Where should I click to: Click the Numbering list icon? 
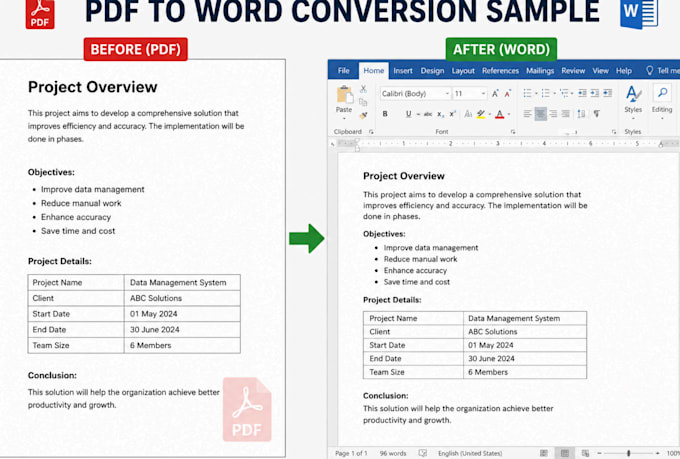(x=546, y=93)
